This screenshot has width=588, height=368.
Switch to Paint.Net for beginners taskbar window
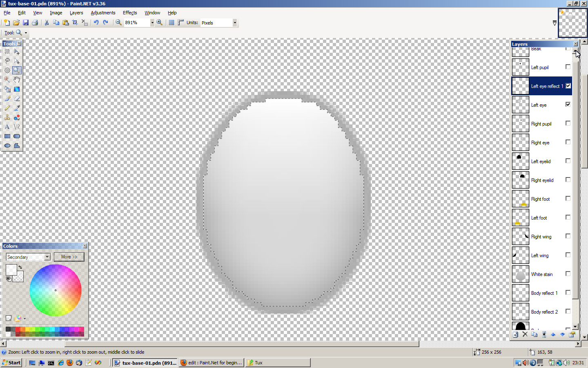[x=211, y=363]
